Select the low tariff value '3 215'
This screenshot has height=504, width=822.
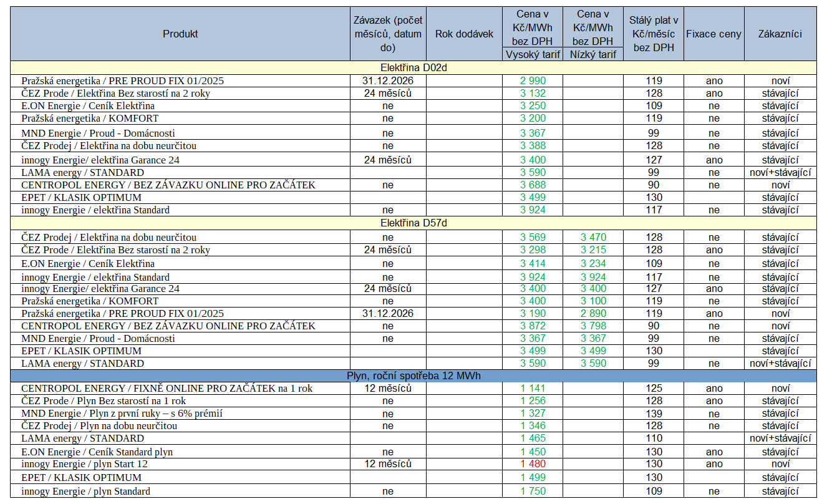coord(593,250)
